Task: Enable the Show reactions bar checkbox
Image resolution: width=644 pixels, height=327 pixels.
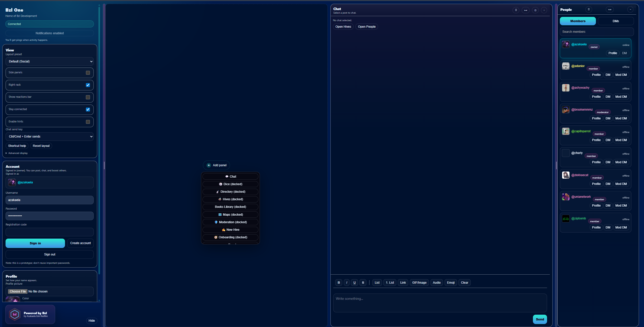Action: (x=88, y=97)
